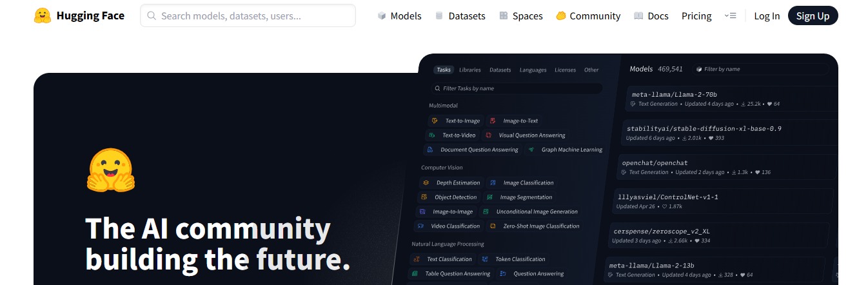Select the Tasks tab in preview panel
This screenshot has height=285, width=868.
tap(444, 70)
